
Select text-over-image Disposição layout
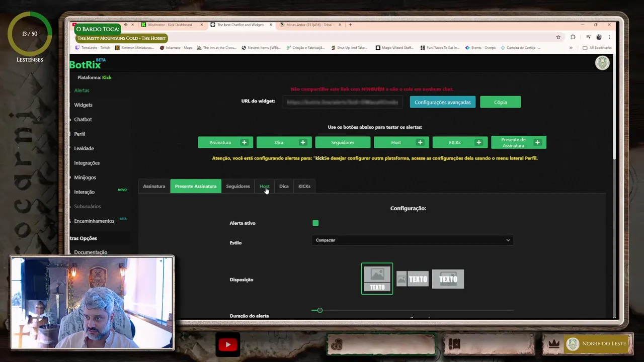(x=448, y=279)
